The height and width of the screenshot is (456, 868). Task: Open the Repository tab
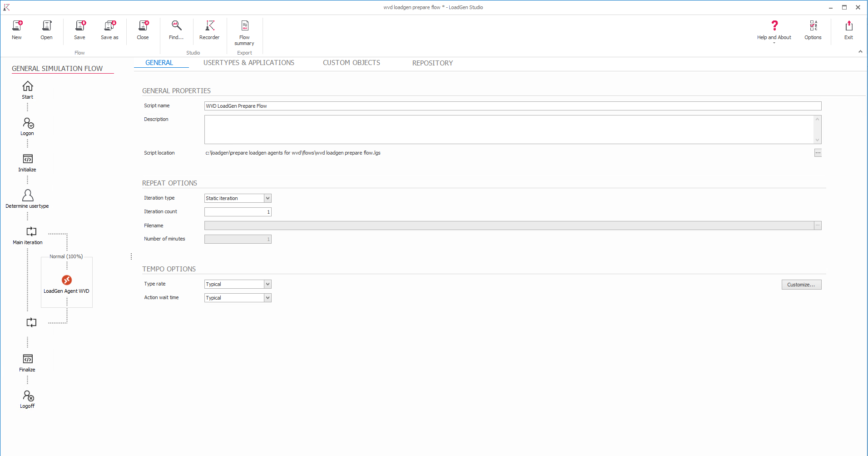click(x=432, y=63)
